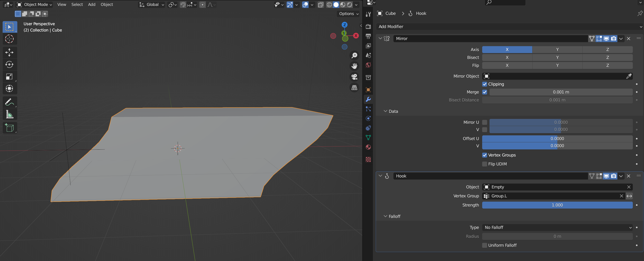Toggle the Vertex Groups checkbox
Image resolution: width=644 pixels, height=261 pixels.
point(484,155)
